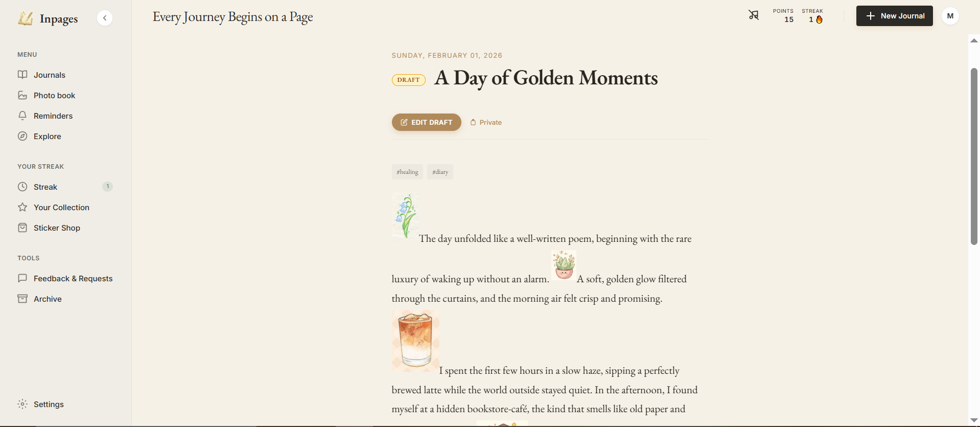980x427 pixels.
Task: Click the Explore compass icon
Action: (22, 136)
